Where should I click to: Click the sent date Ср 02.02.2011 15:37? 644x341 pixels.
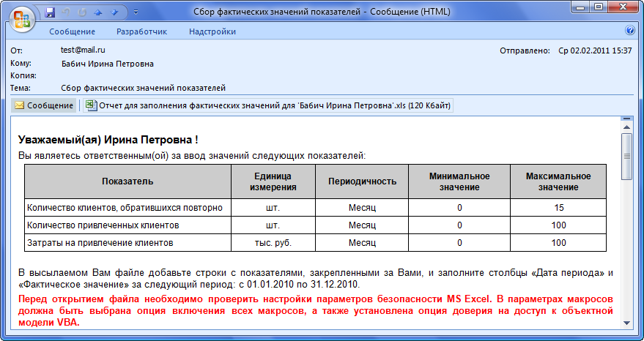click(595, 51)
